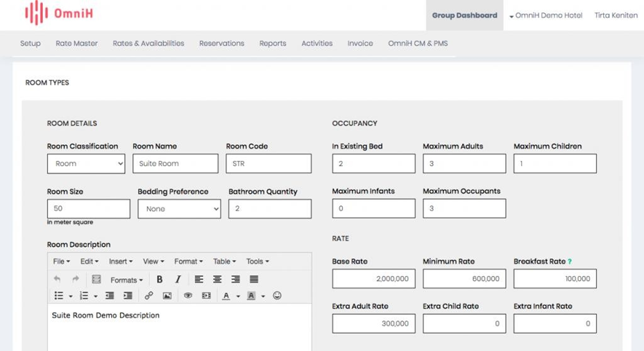Open the Activities section
Image resolution: width=644 pixels, height=351 pixels.
tap(317, 44)
